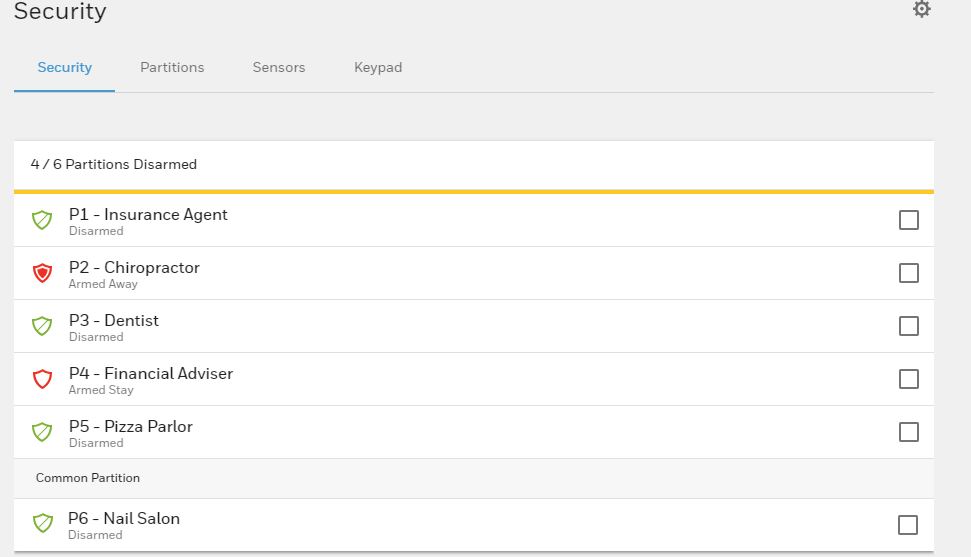Mark the P5 - Pizza Parlor checkbox
Screen dimensions: 971x557
908,432
